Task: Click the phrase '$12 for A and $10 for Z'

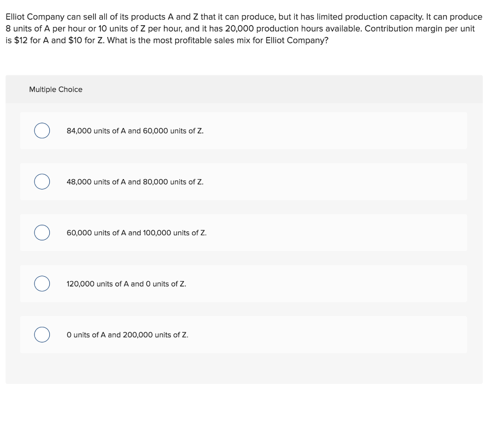Action: (59, 40)
